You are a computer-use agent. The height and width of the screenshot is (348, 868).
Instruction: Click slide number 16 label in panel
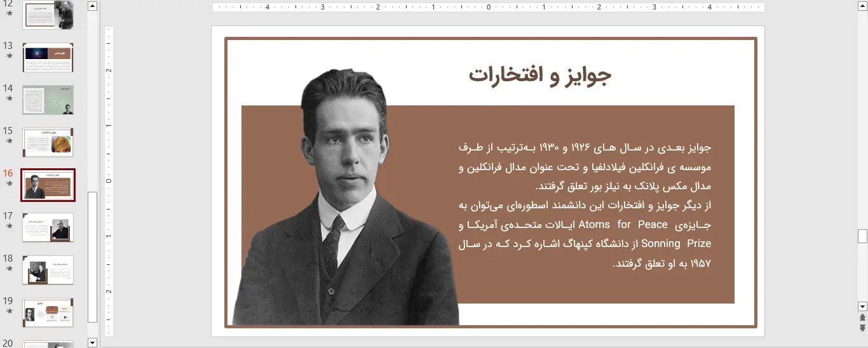[x=8, y=173]
